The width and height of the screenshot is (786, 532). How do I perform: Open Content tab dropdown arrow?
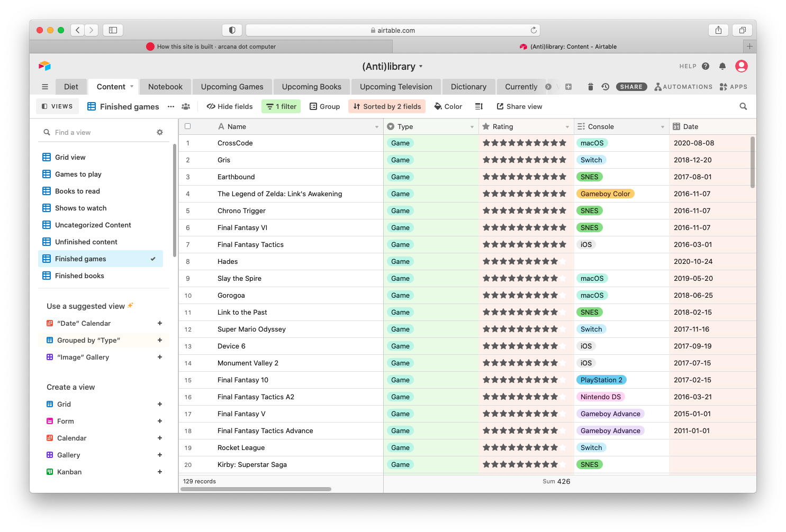click(x=132, y=86)
